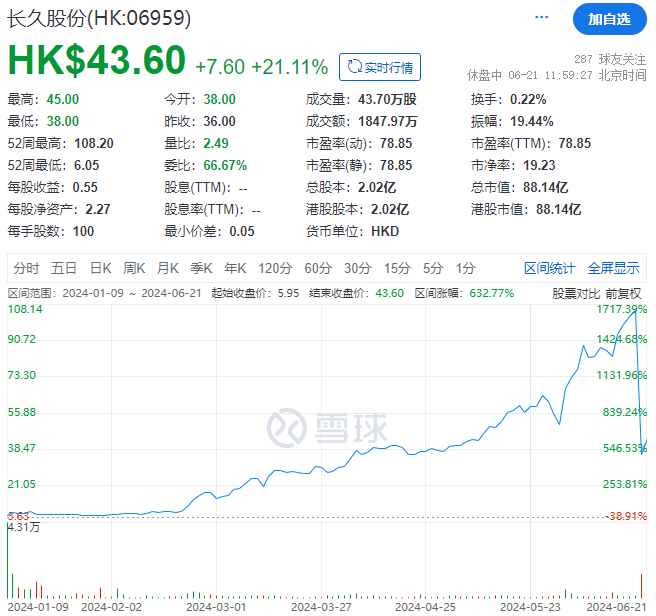Click the 每股收益 value 0.55
Image resolution: width=656 pixels, height=616 pixels.
85,187
